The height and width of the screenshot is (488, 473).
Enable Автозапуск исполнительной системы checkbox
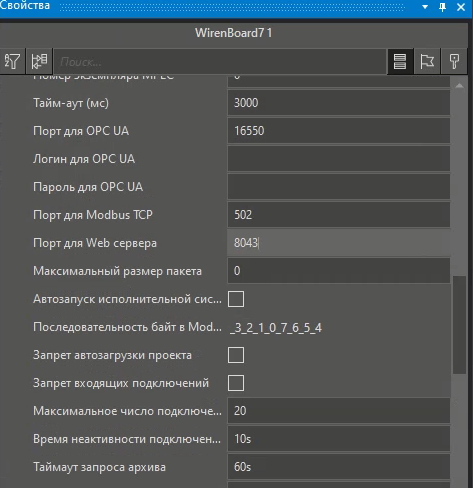point(236,299)
